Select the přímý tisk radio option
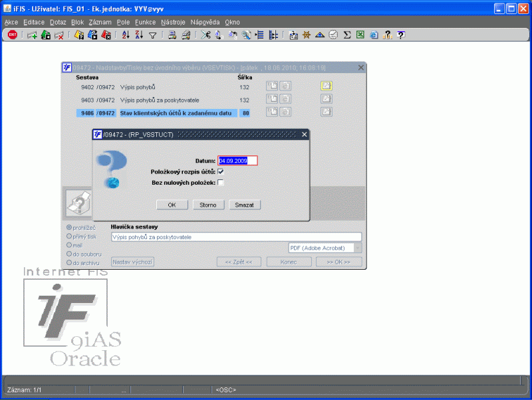The height and width of the screenshot is (400, 532). pyautogui.click(x=69, y=237)
